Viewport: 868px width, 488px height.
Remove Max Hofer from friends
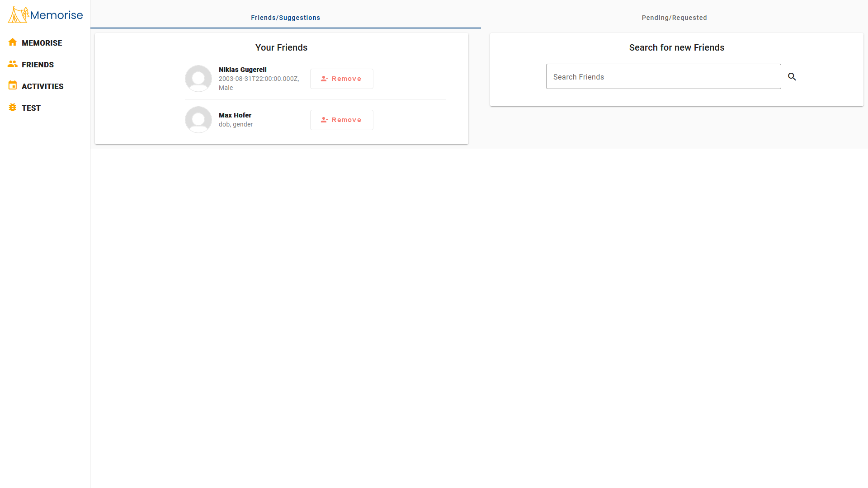click(x=342, y=120)
